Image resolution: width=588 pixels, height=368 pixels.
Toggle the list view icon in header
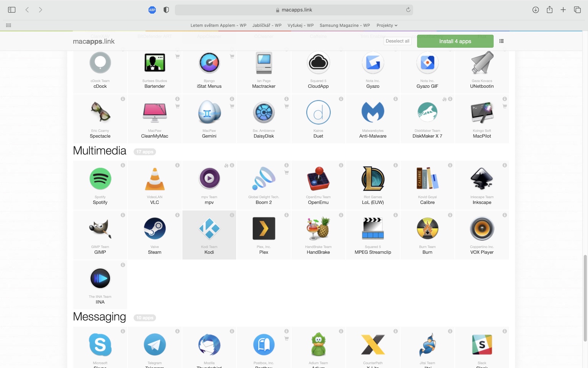pos(501,41)
